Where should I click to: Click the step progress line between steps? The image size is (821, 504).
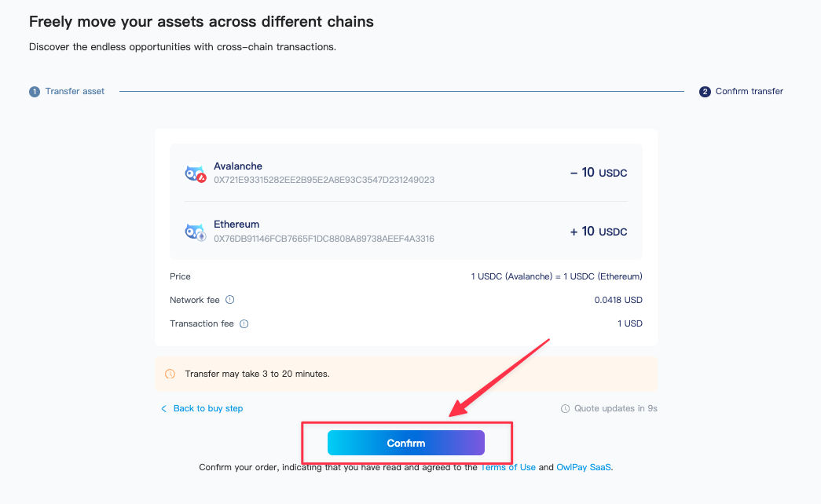(x=401, y=92)
